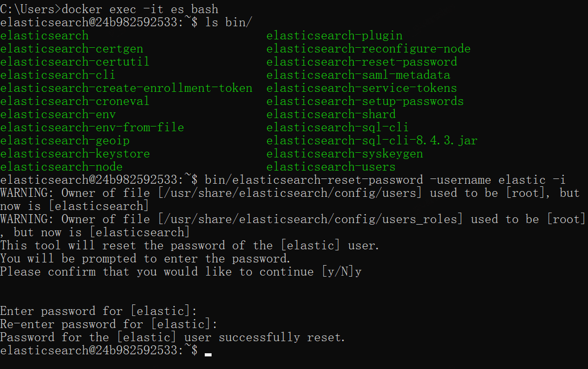Click elasticsearch-create-enrollment-token in the listing
The width and height of the screenshot is (588, 369).
[x=126, y=88]
